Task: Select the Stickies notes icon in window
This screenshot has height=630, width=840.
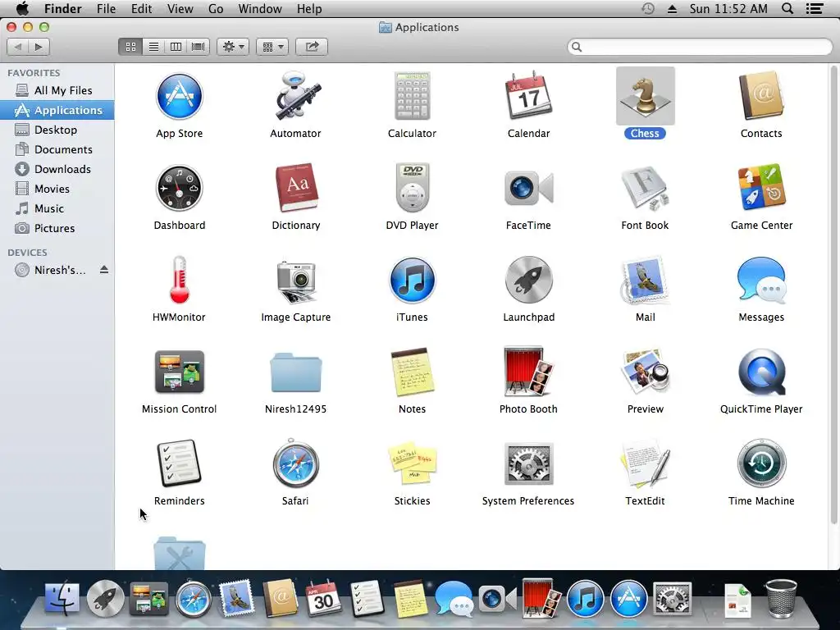Action: (x=412, y=464)
